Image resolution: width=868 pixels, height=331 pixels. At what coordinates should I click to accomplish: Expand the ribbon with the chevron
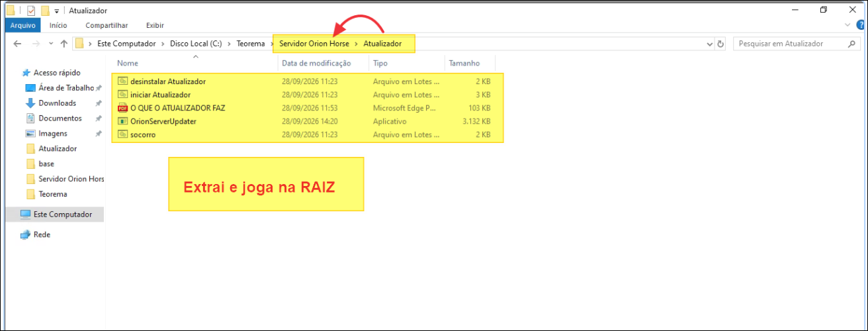coord(849,25)
